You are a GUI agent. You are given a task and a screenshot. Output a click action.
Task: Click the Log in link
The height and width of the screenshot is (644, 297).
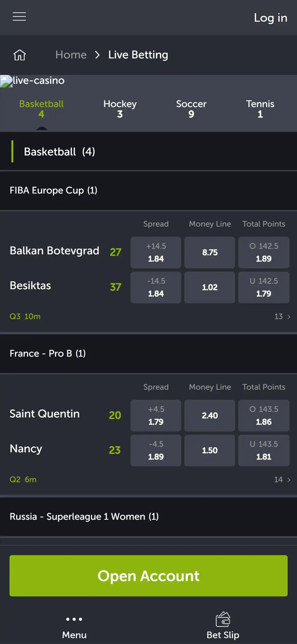[270, 18]
